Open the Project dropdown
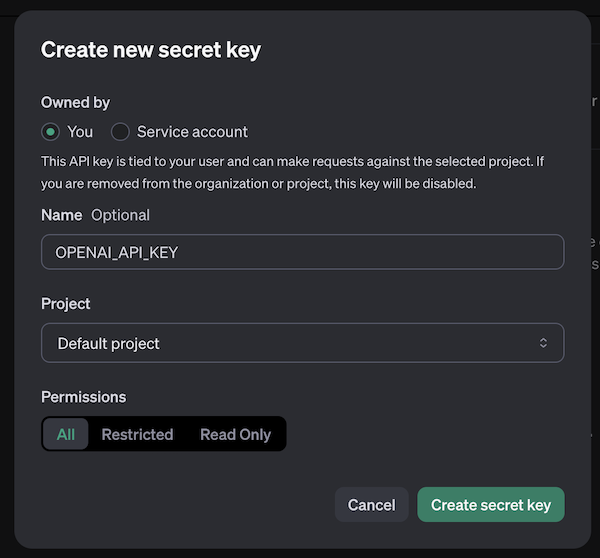600x558 pixels. 302,343
